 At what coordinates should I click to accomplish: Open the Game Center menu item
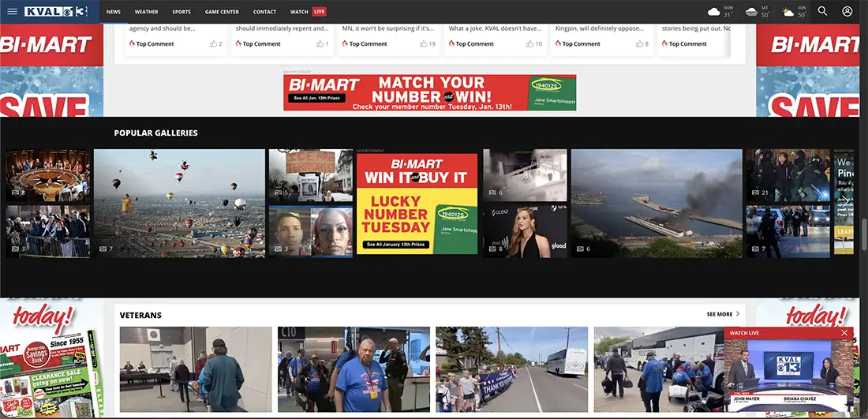point(222,12)
